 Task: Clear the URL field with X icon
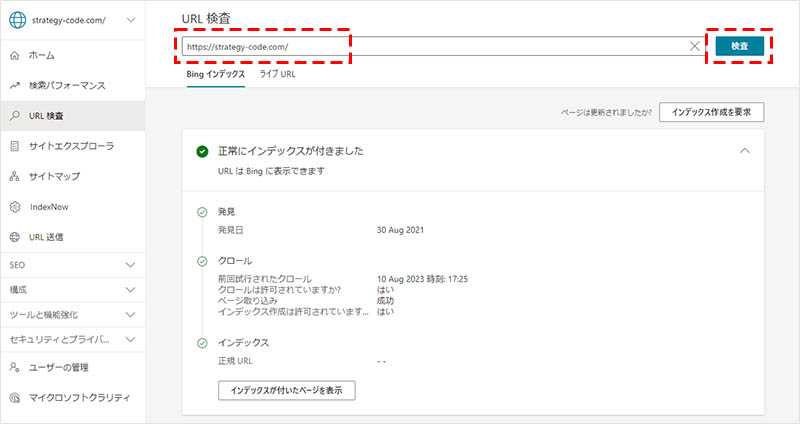tap(695, 46)
